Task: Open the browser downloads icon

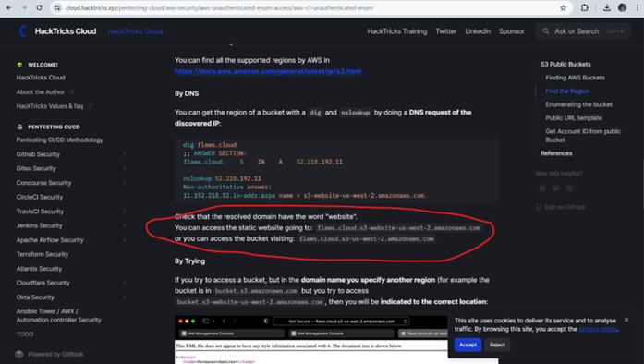Action: 607,7
